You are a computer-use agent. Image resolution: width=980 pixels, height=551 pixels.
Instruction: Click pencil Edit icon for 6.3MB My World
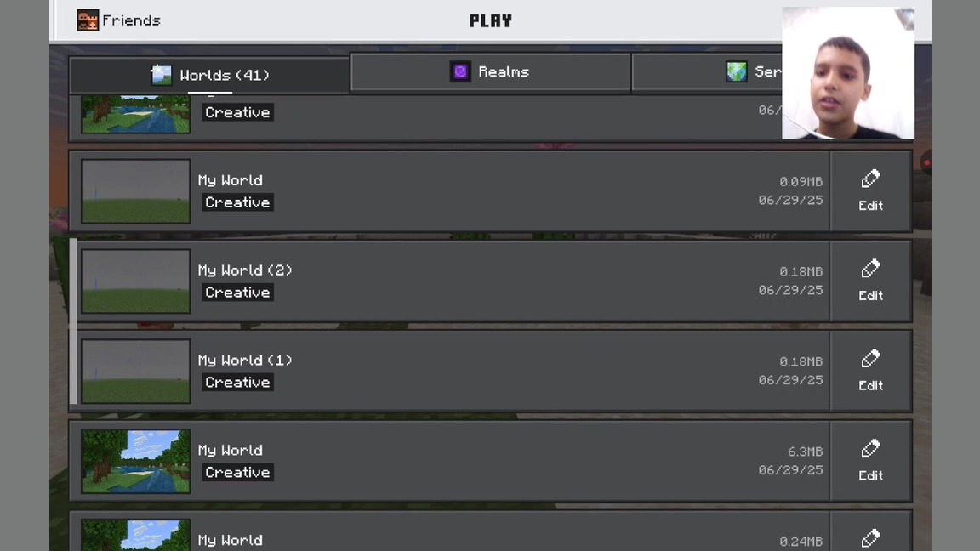[870, 449]
